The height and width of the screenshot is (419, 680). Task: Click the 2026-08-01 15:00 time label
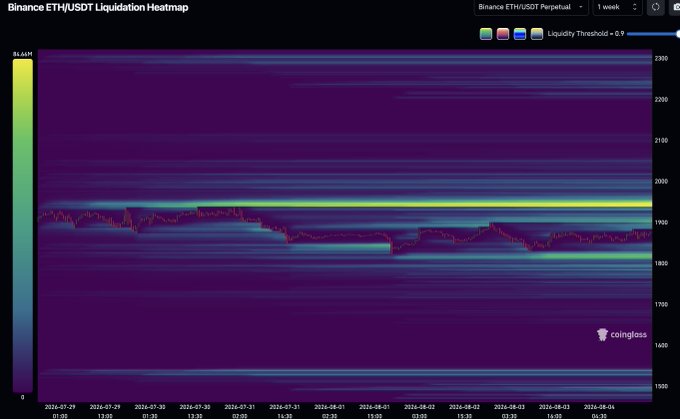[x=374, y=411]
